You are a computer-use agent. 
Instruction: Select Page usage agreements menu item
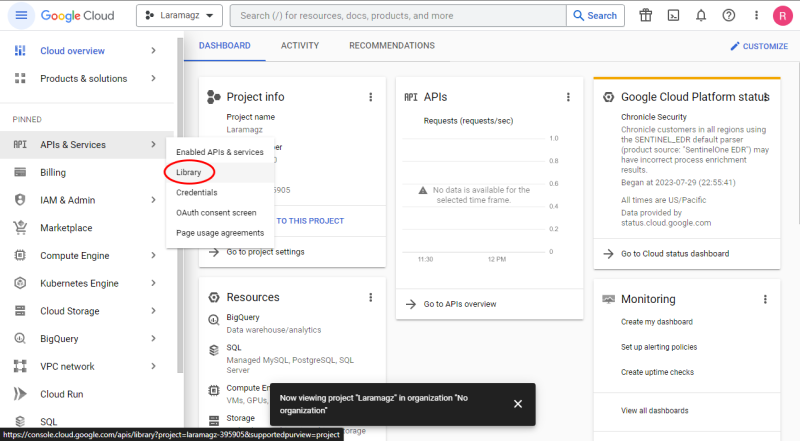tap(220, 233)
